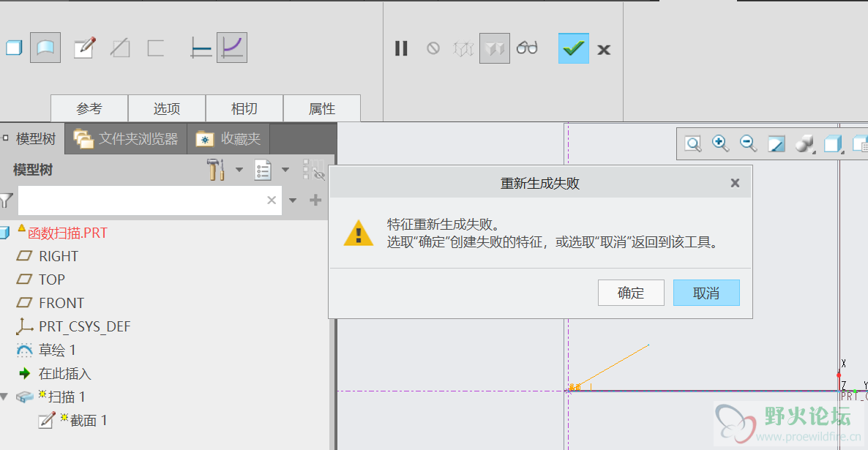The height and width of the screenshot is (450, 868).
Task: Select PRT_CSYS_DEF coordinate system
Action: point(84,326)
